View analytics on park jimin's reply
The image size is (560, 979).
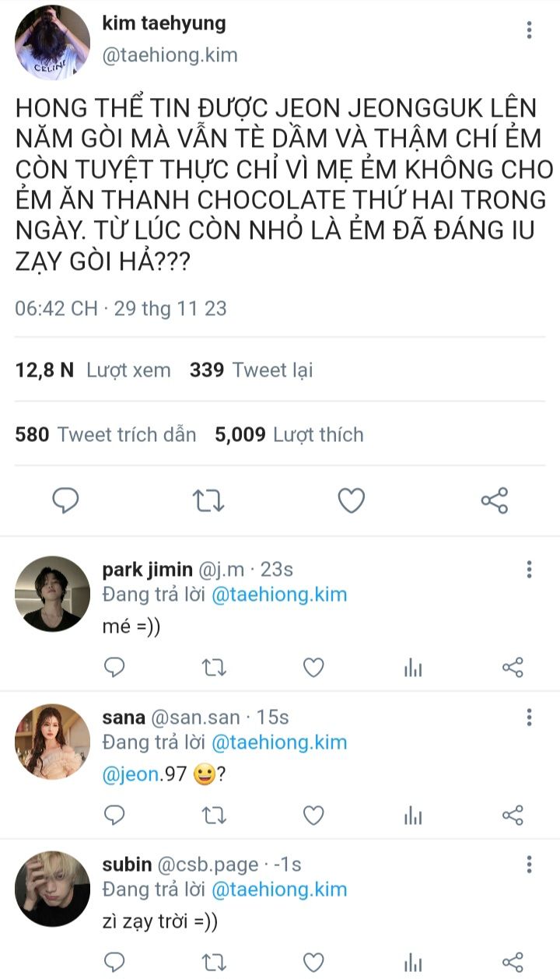413,667
